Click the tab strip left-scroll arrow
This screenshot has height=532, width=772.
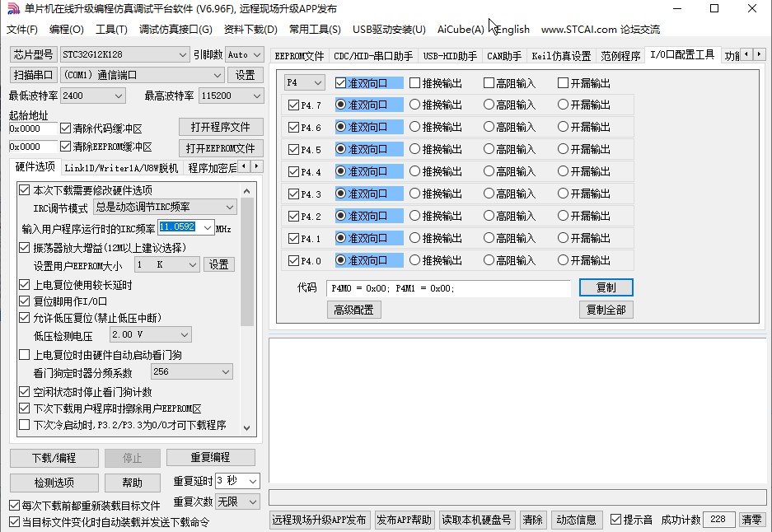[746, 54]
